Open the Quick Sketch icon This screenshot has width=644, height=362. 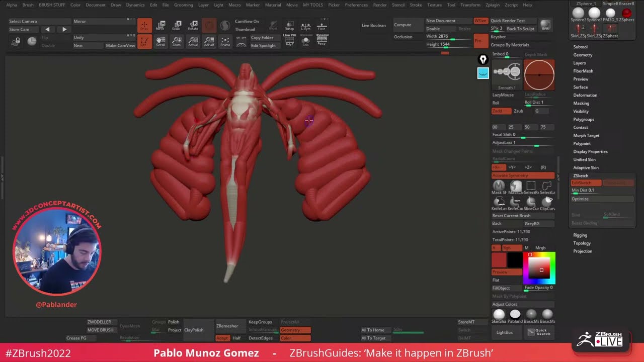pos(539,332)
